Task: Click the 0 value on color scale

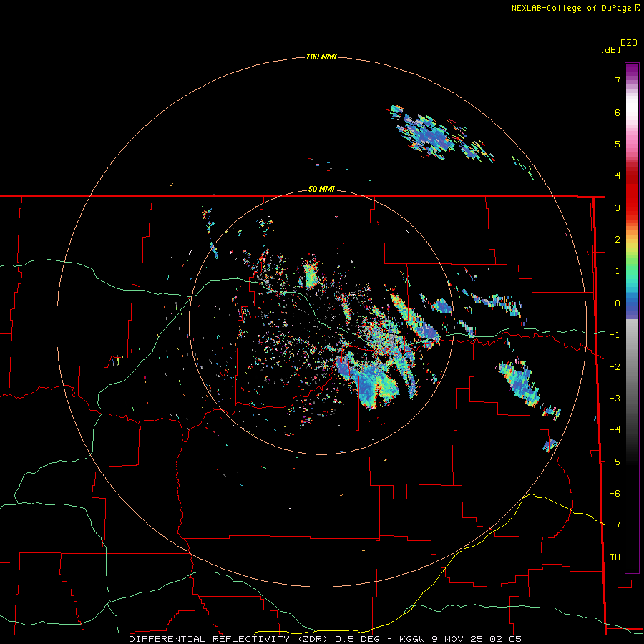Action: pyautogui.click(x=618, y=303)
